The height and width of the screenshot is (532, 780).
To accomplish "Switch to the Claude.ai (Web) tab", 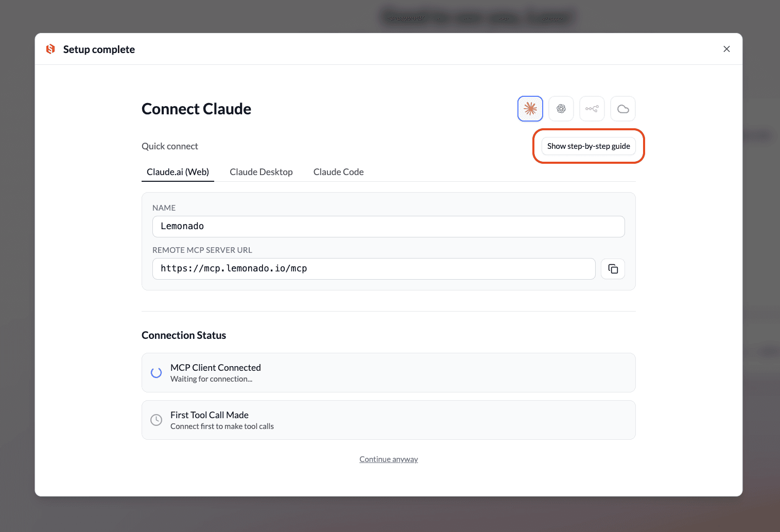I will tap(178, 172).
